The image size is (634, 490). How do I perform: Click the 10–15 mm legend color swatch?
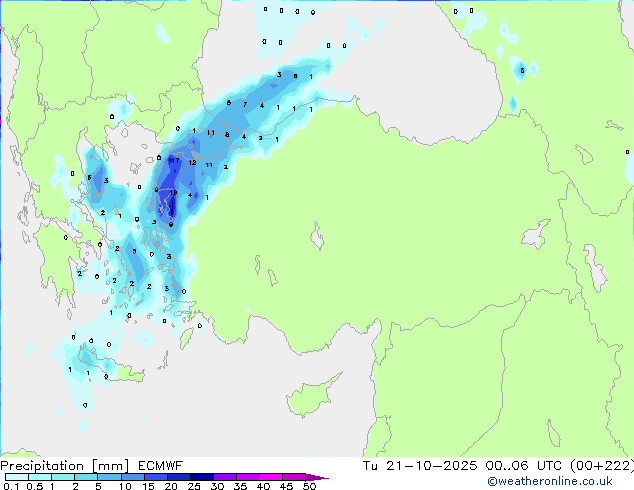[133, 477]
